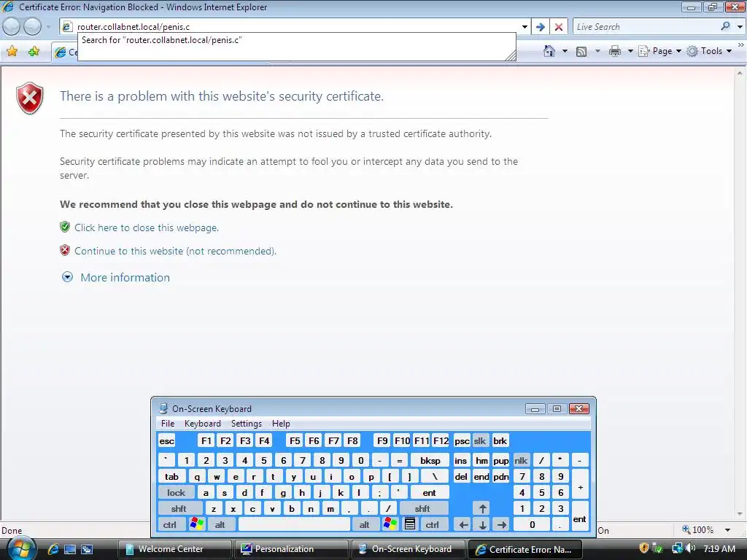Click the browser Back button
The height and width of the screenshot is (560, 747).
pos(12,27)
